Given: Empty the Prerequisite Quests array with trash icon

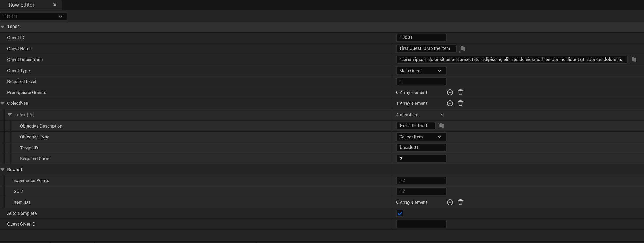Looking at the screenshot, I should 460,92.
